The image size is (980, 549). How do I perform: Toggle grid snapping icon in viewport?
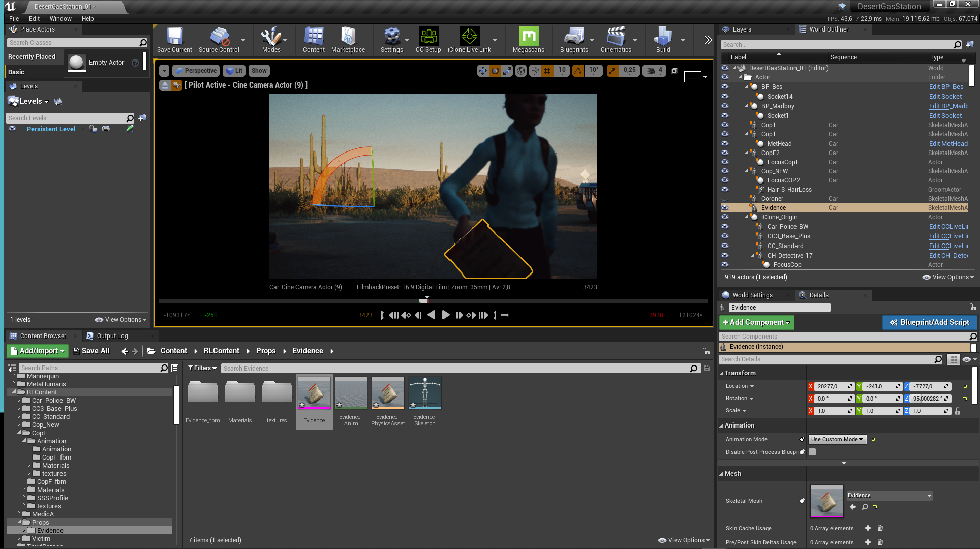tap(547, 71)
